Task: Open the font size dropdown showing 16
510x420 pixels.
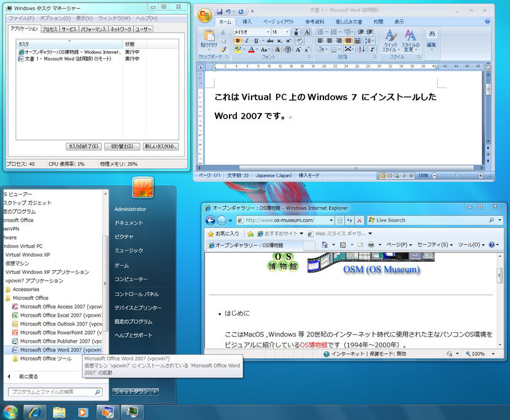Action: click(287, 32)
